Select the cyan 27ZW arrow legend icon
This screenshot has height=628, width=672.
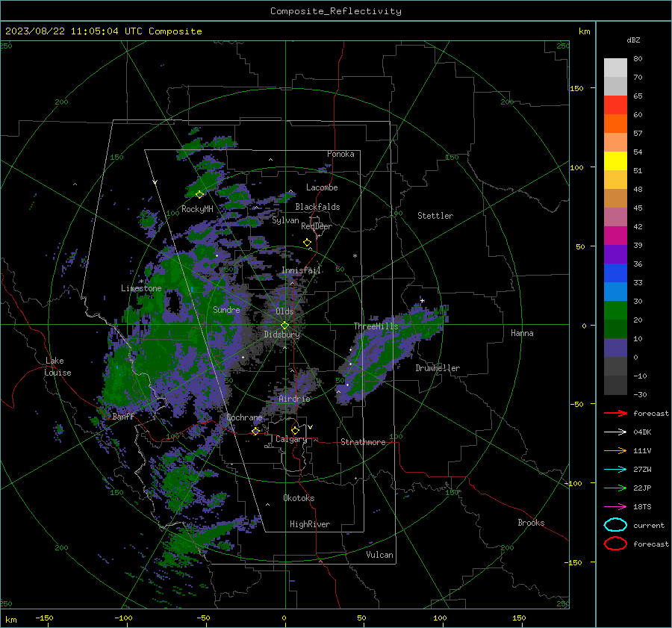click(615, 470)
